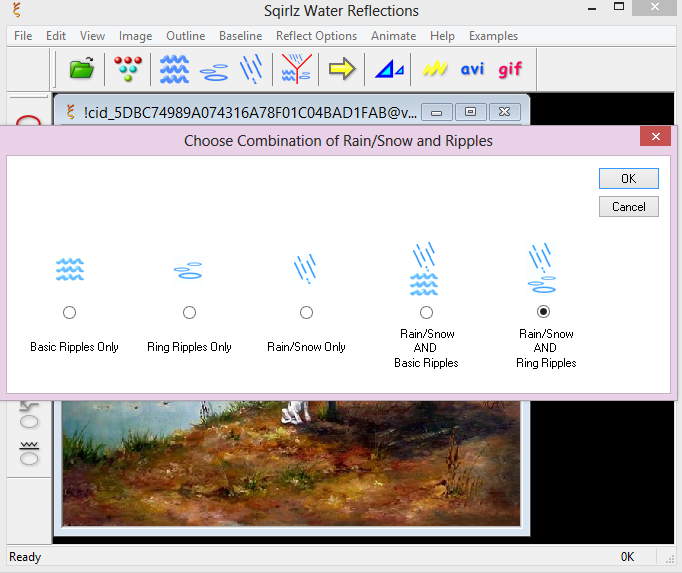
Task: Click the yellow arrow toolbar icon
Action: [343, 69]
